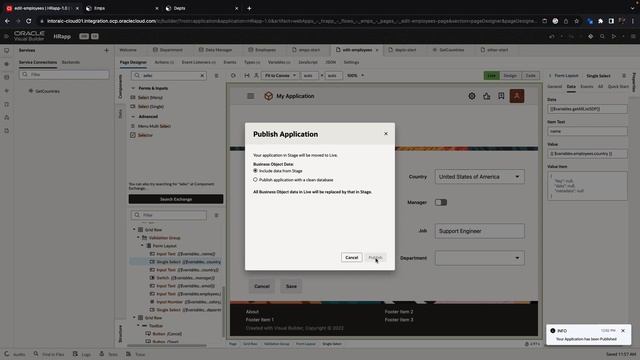Open the Settings tab of page editor

351,62
